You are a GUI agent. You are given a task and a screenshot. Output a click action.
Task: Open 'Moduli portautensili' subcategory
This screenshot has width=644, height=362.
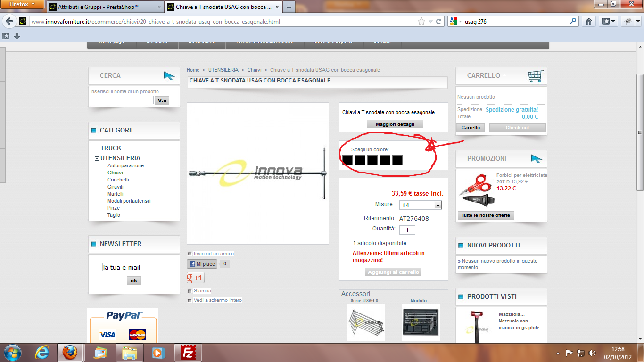tap(129, 201)
